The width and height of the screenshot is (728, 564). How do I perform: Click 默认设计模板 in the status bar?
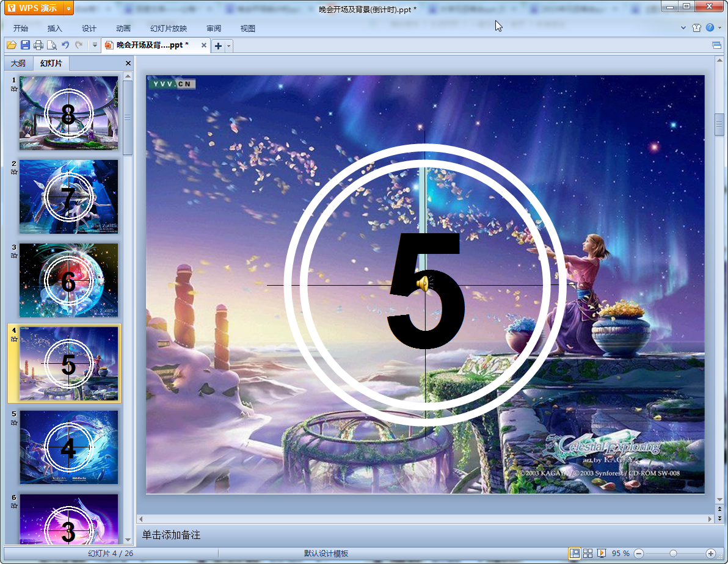click(x=326, y=554)
